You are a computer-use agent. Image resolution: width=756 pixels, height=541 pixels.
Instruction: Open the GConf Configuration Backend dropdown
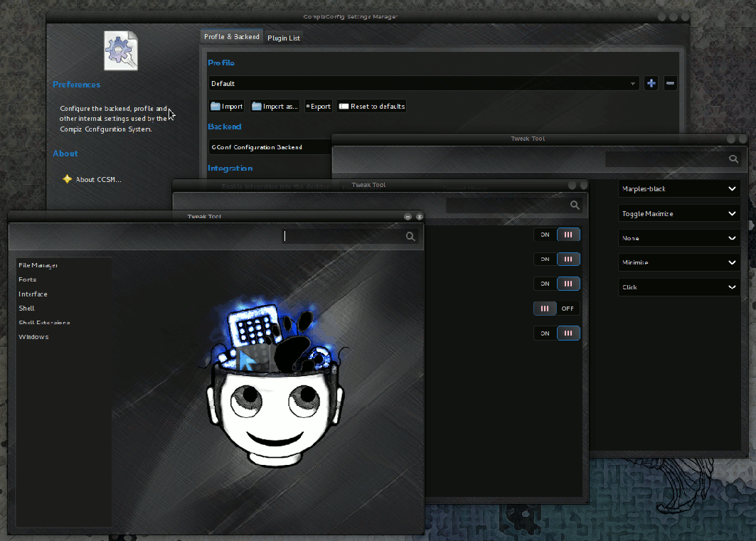(270, 147)
